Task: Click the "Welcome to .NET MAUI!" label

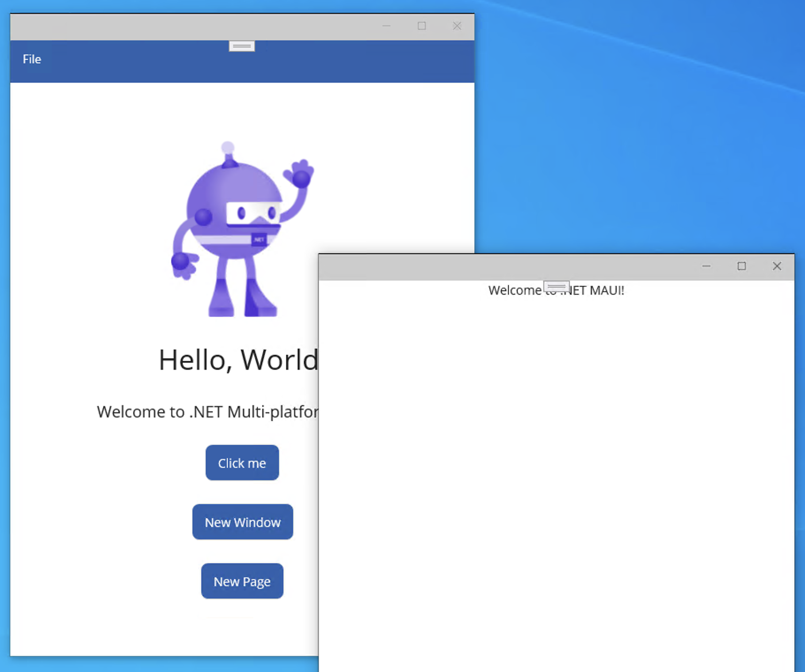Action: 556,290
